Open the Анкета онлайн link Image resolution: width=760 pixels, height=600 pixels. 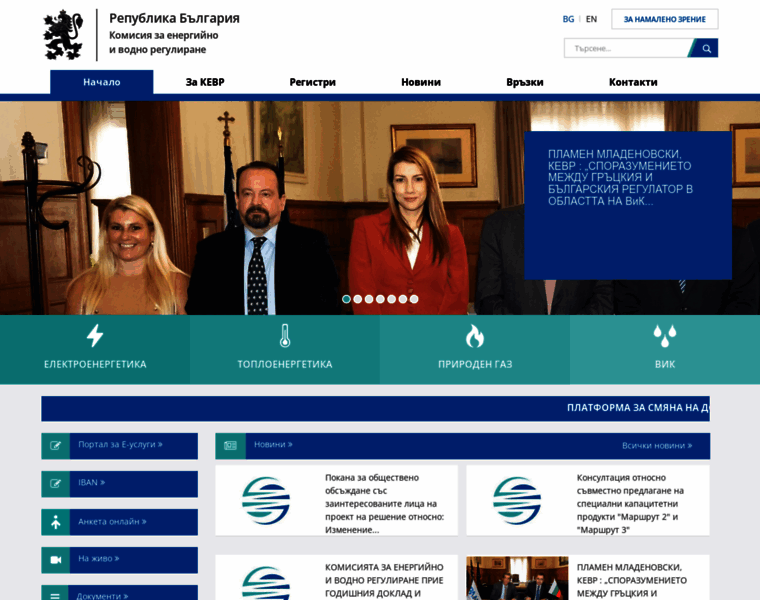[112, 521]
